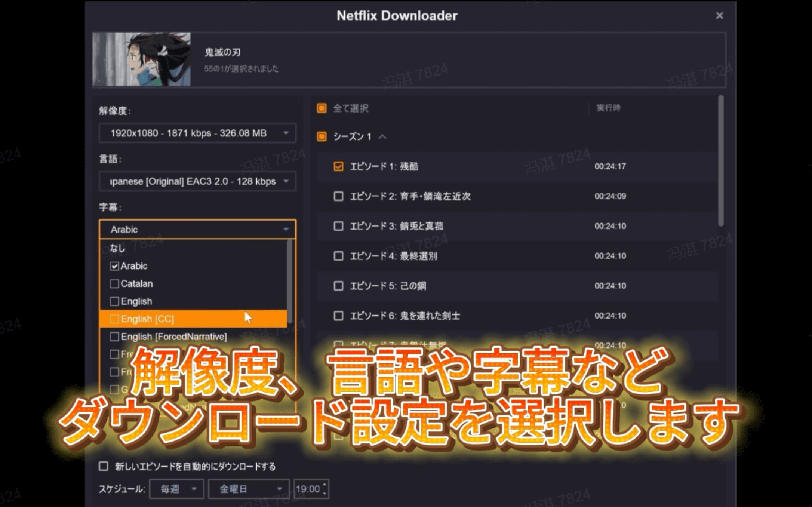Click the episode list scrollbar
812x507 pixels.
(720, 161)
